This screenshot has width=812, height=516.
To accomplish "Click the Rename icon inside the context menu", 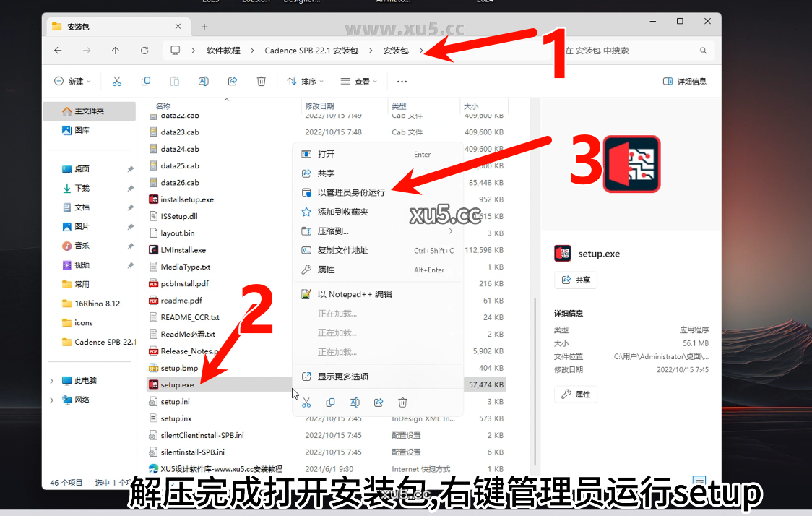I will pyautogui.click(x=355, y=403).
